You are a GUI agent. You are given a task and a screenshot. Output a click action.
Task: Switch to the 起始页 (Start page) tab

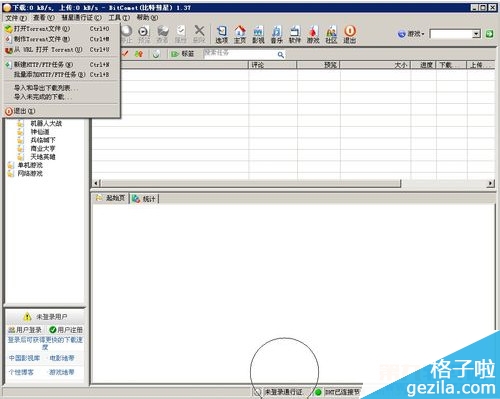pos(111,198)
